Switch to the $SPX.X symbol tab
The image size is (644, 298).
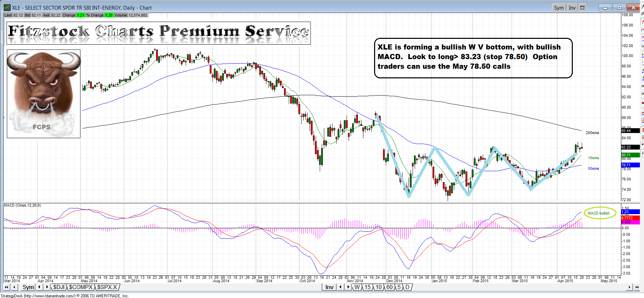coord(107,287)
